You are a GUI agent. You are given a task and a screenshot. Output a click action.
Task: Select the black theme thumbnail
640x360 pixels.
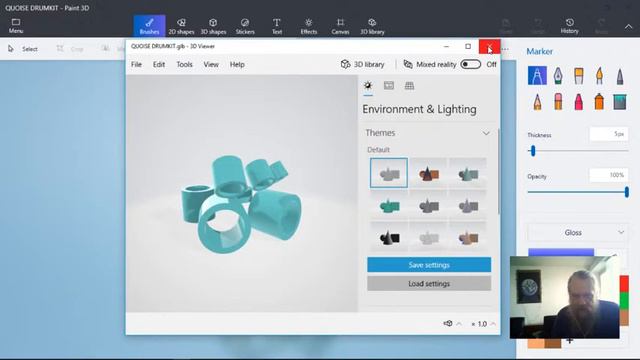pos(389,237)
